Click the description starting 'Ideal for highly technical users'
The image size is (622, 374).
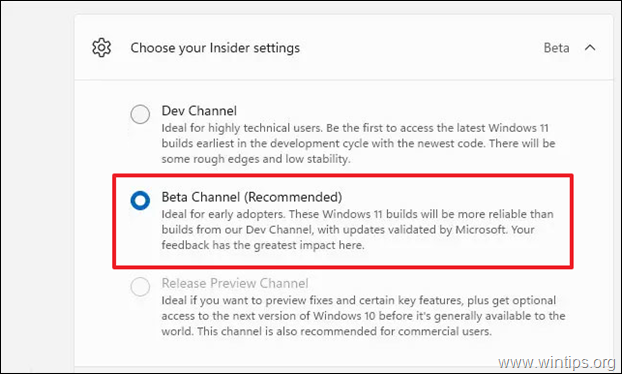click(358, 144)
